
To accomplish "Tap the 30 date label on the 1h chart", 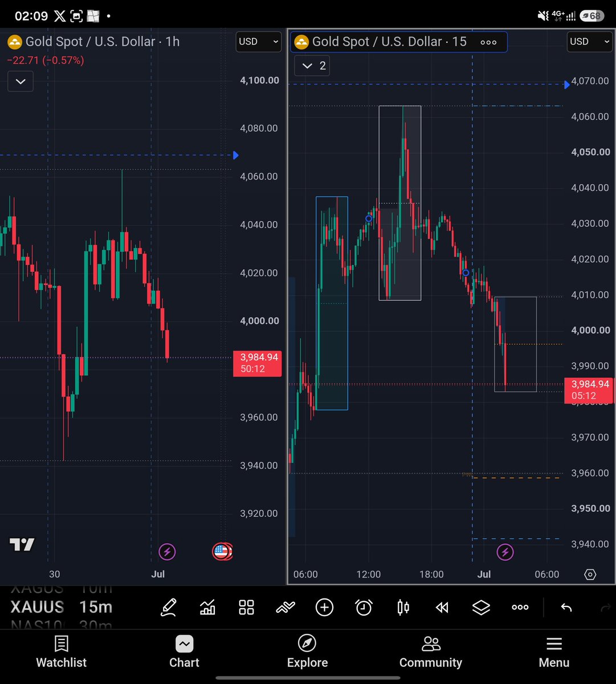I will tap(54, 575).
